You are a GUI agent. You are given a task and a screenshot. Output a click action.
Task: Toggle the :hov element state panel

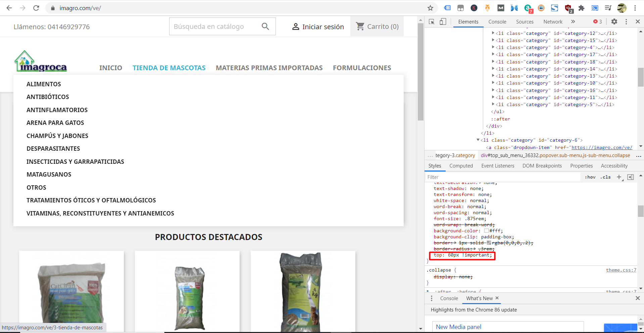tap(590, 177)
